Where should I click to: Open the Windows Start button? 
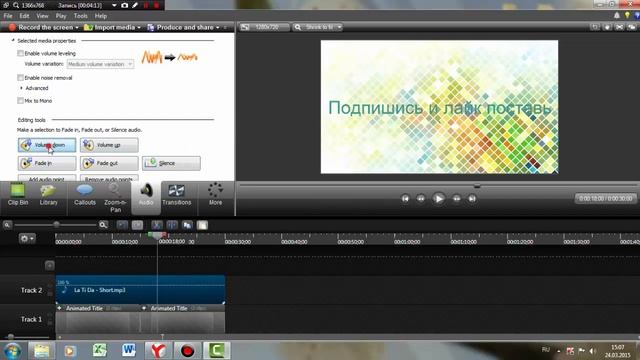(x=12, y=351)
